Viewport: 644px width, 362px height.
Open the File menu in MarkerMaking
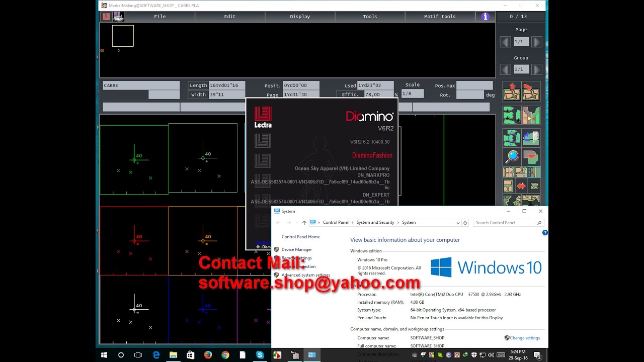160,17
